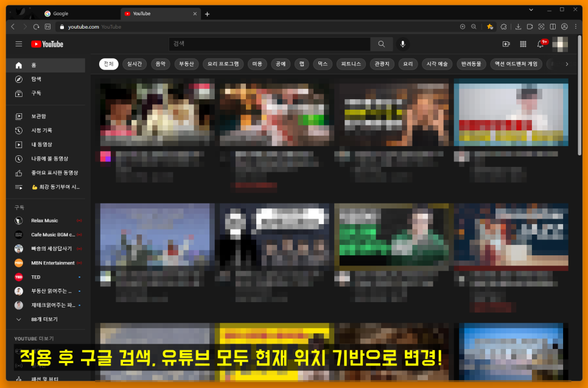Click the zoom-out magnifier in address bar

point(474,27)
